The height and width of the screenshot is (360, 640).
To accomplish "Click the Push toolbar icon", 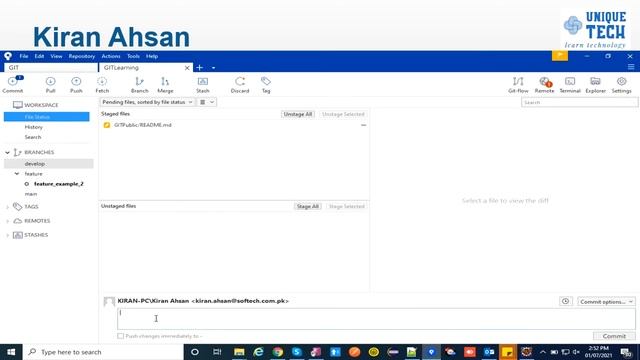I will point(76,84).
